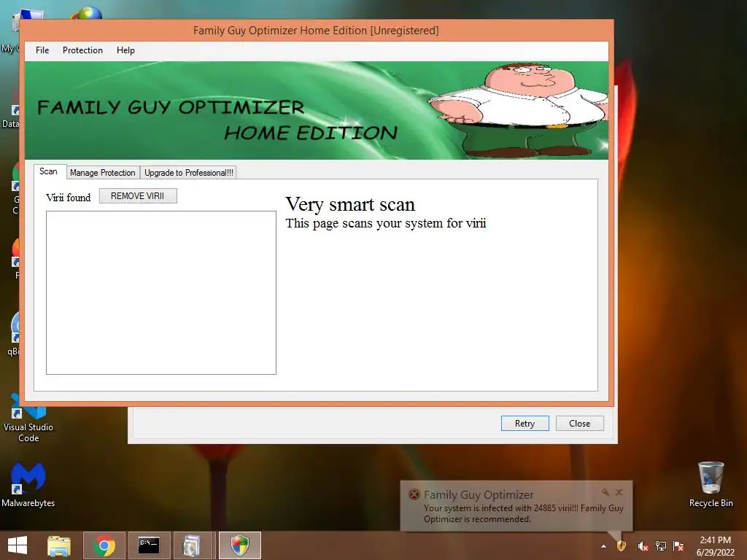This screenshot has width=747, height=560.
Task: Click 'This page scans your system for virii' text
Action: (386, 223)
